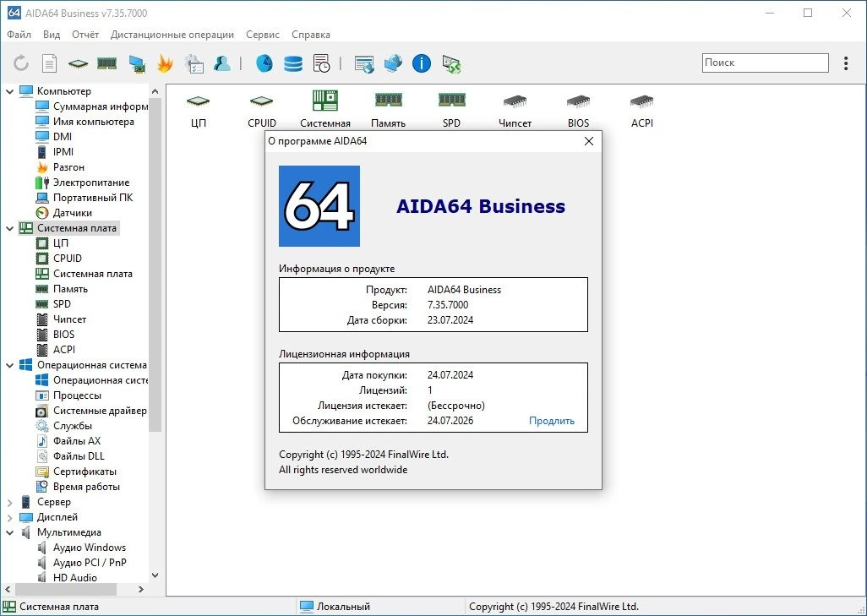Close the О программе AIDA64 dialog
This screenshot has width=867, height=616.
click(x=589, y=141)
